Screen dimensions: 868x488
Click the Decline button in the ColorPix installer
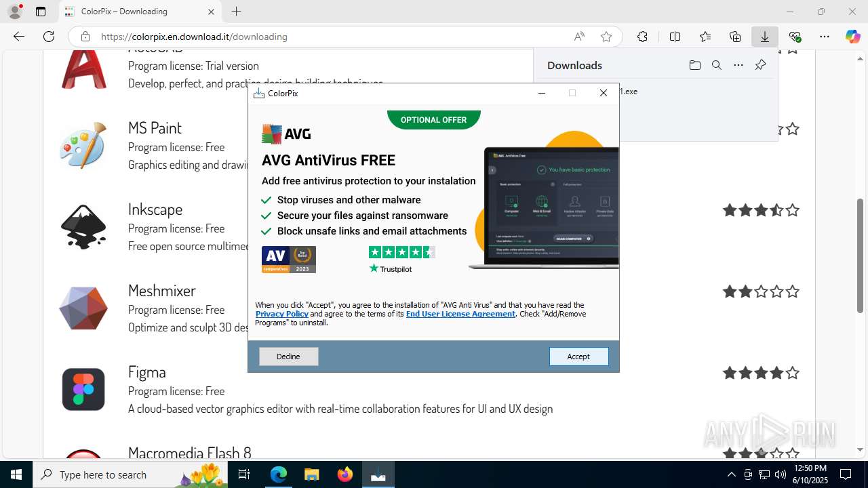point(288,357)
